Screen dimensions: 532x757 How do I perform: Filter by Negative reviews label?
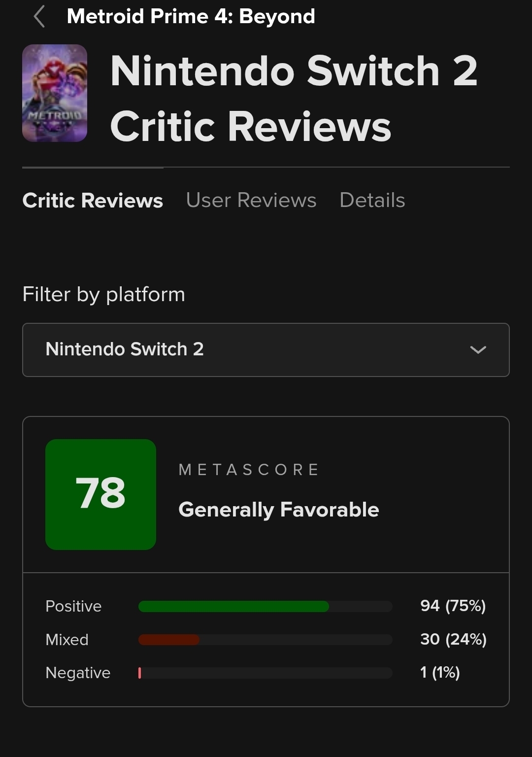78,673
